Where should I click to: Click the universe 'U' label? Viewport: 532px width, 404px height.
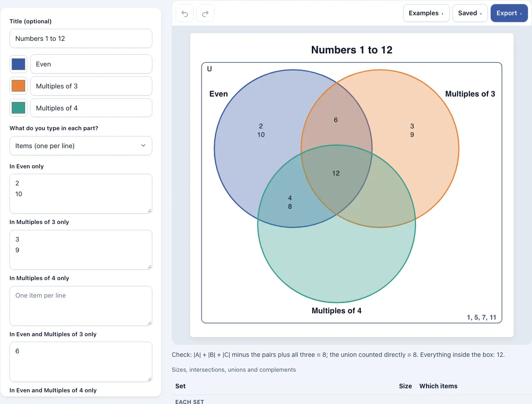(x=209, y=69)
